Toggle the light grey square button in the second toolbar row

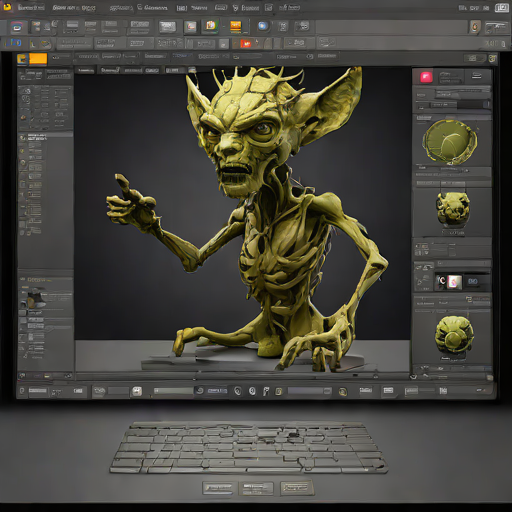tap(224, 44)
